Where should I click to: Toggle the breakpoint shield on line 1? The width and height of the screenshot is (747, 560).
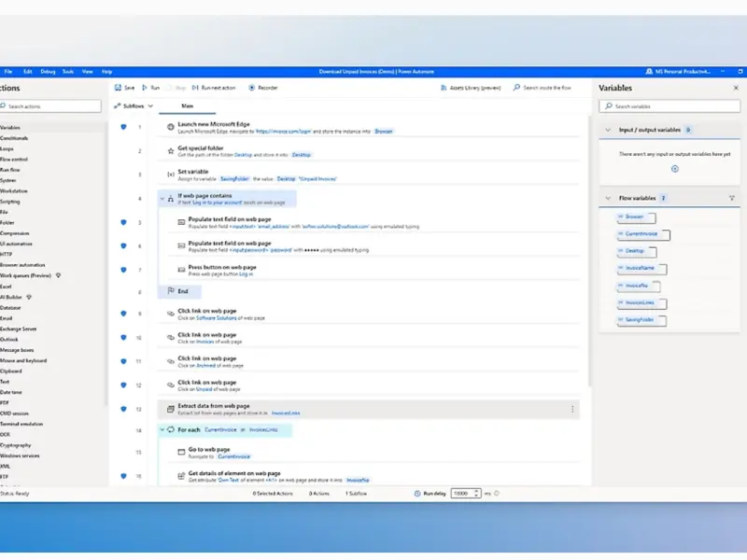[123, 127]
